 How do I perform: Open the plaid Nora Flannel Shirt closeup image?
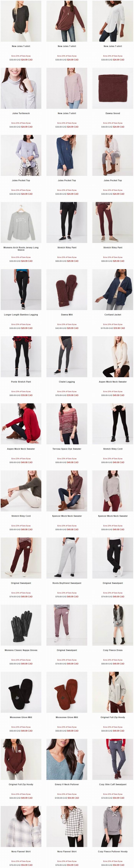[x=21, y=826]
